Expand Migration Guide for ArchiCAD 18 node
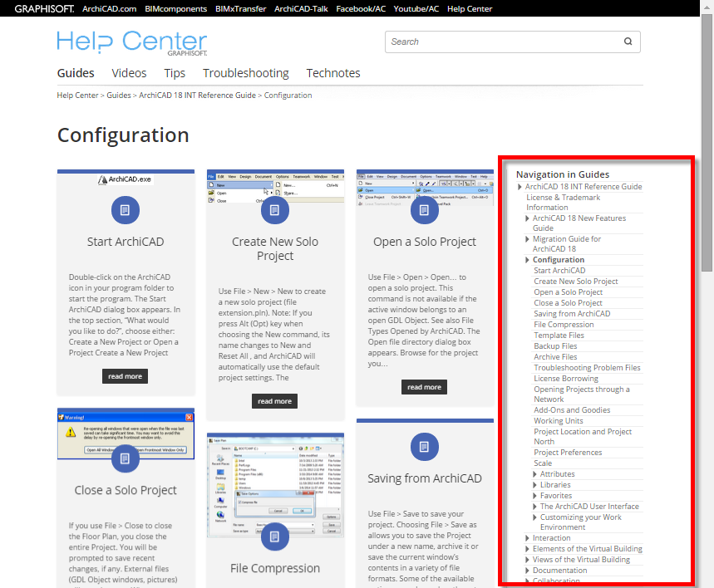The width and height of the screenshot is (714, 588). click(527, 239)
